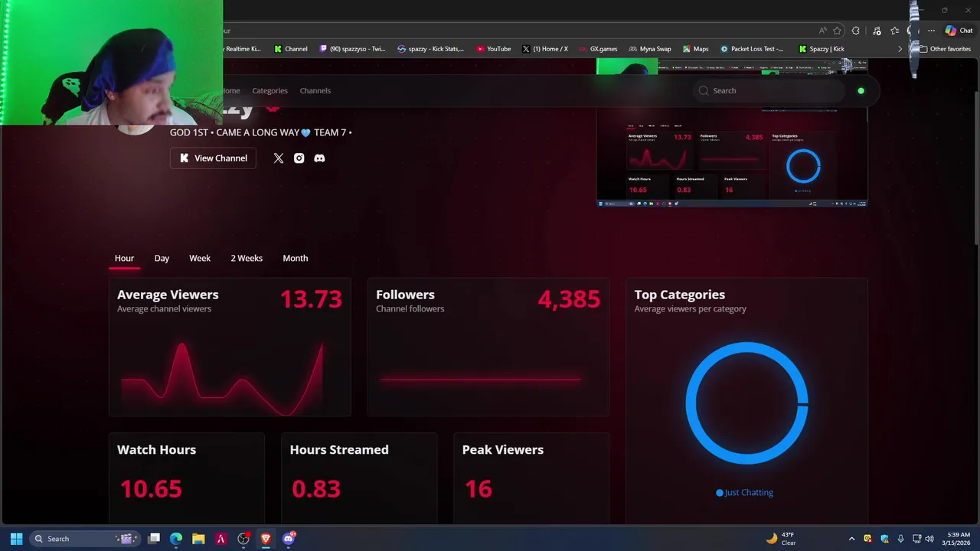Click the favorite star in address bar

tap(837, 31)
